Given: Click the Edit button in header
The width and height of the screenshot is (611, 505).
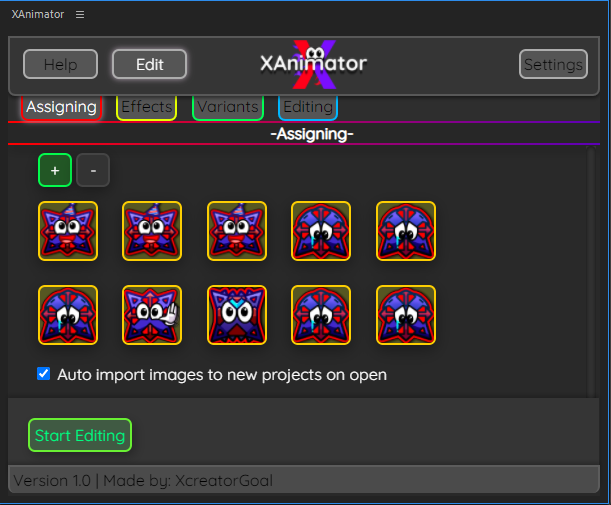Looking at the screenshot, I should (x=150, y=64).
